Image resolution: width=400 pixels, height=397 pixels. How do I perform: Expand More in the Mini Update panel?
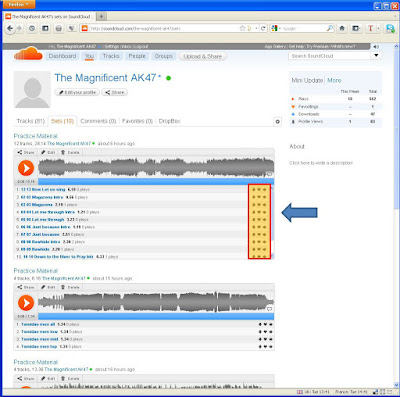point(334,80)
